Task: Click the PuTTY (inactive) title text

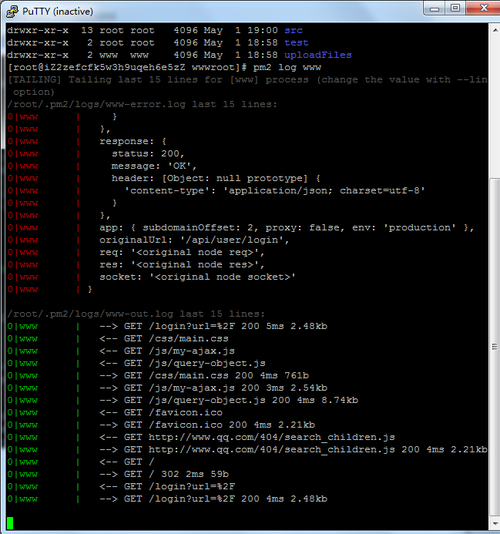Action: click(58, 12)
